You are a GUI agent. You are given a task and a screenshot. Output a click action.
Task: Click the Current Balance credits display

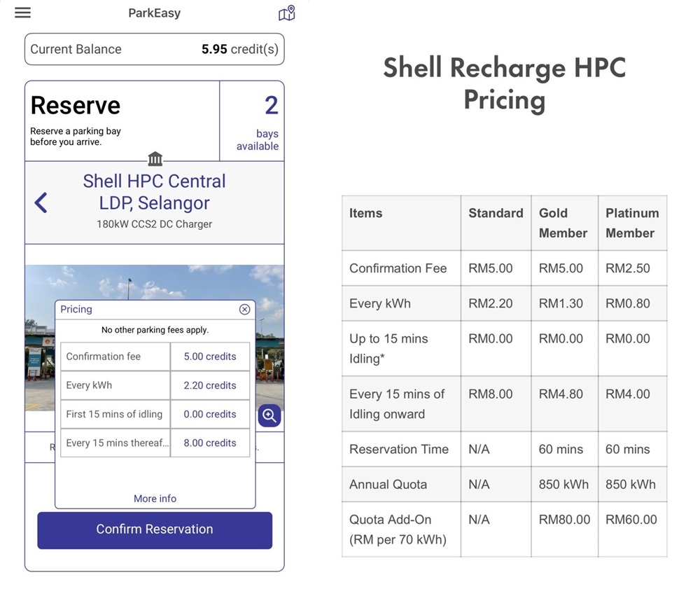click(x=154, y=49)
